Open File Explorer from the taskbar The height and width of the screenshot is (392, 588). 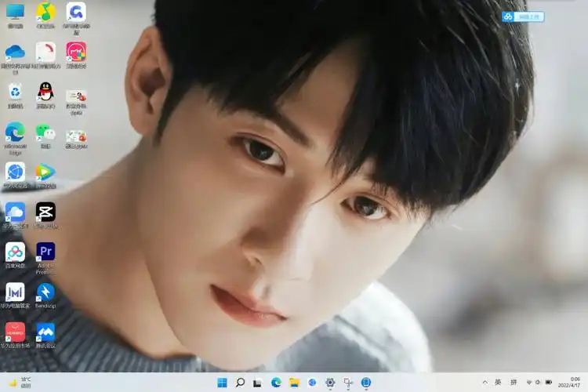pyautogui.click(x=294, y=383)
